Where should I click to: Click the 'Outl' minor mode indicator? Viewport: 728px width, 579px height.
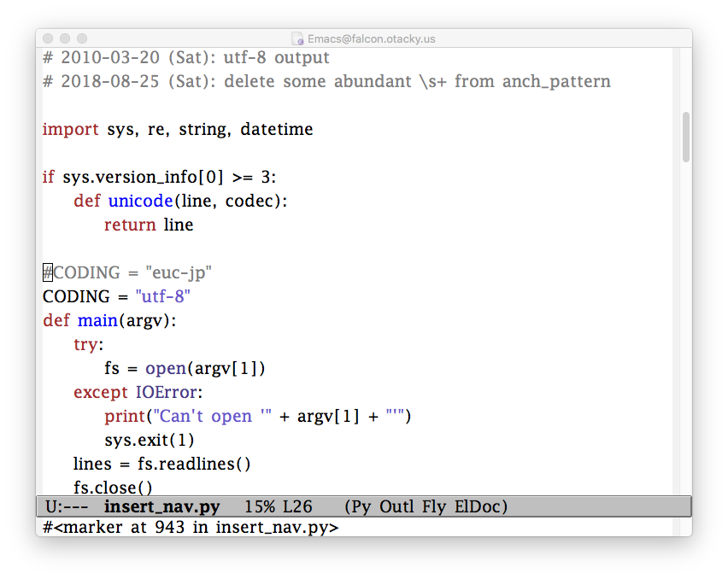[396, 506]
